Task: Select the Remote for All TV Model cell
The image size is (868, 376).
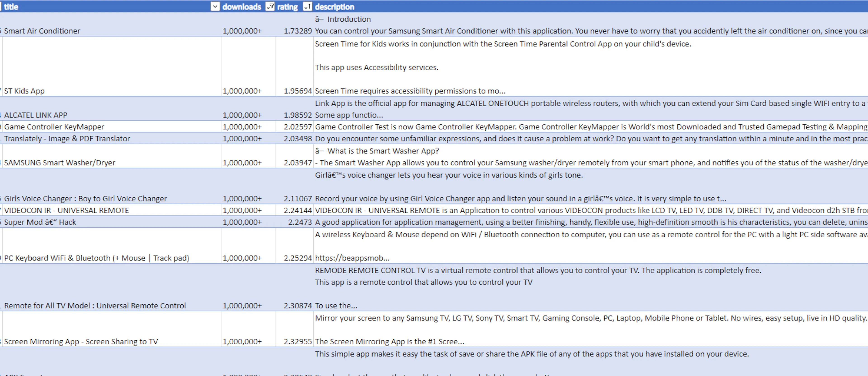Action: [x=111, y=287]
